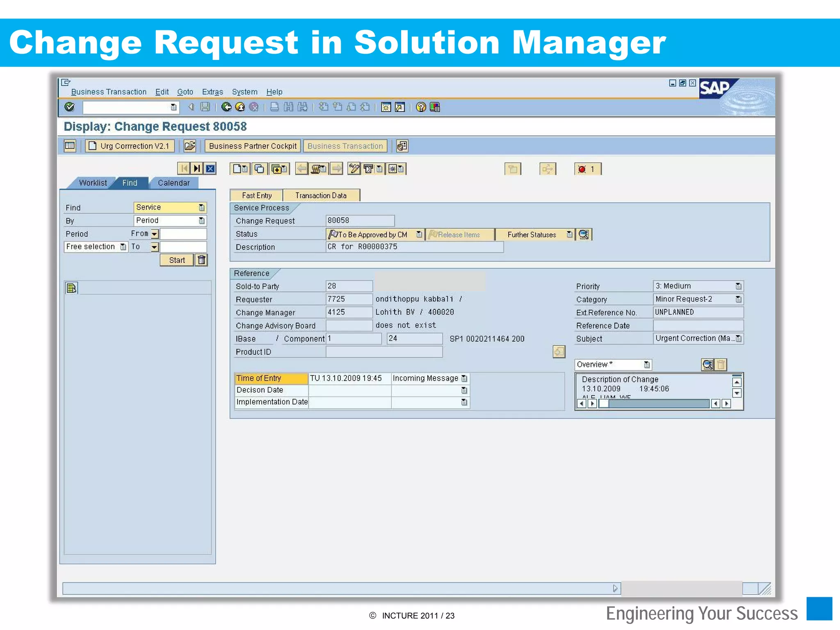Click the Description field CR for R00000375
This screenshot has width=840, height=630.
coord(415,247)
